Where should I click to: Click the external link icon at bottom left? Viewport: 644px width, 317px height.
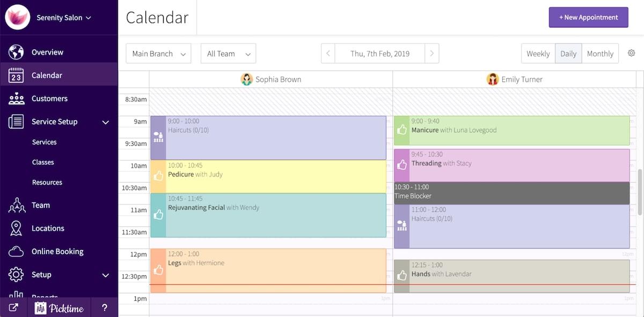point(13,308)
